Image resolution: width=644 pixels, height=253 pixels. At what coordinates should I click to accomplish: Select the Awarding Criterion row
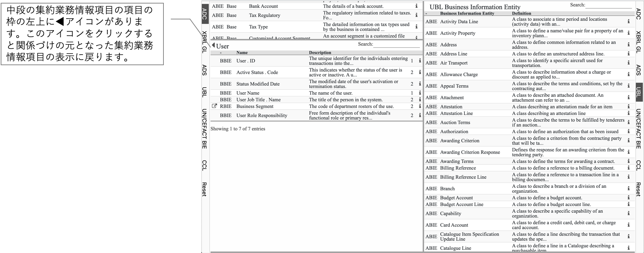529,141
